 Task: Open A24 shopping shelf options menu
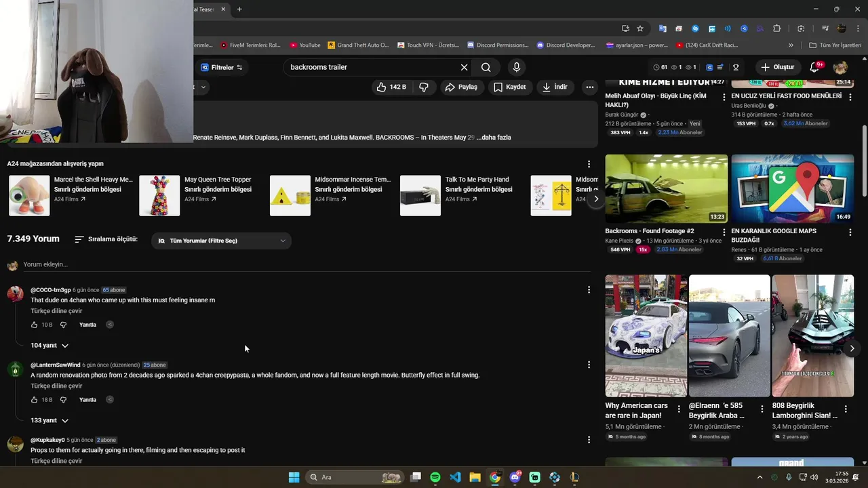point(589,164)
